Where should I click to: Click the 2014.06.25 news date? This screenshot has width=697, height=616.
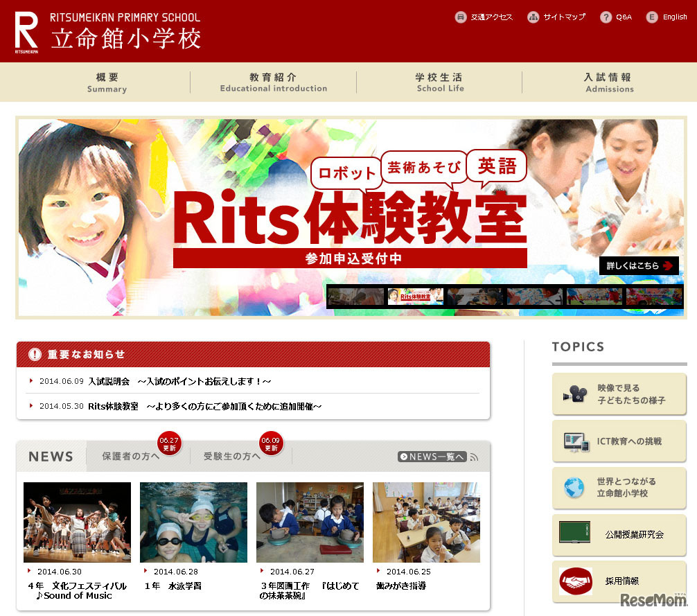tap(409, 572)
